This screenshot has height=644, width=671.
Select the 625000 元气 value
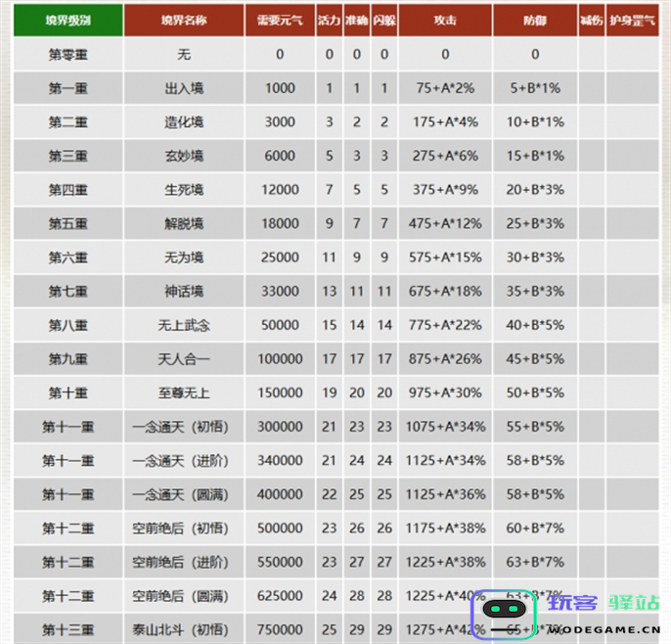[x=280, y=596]
